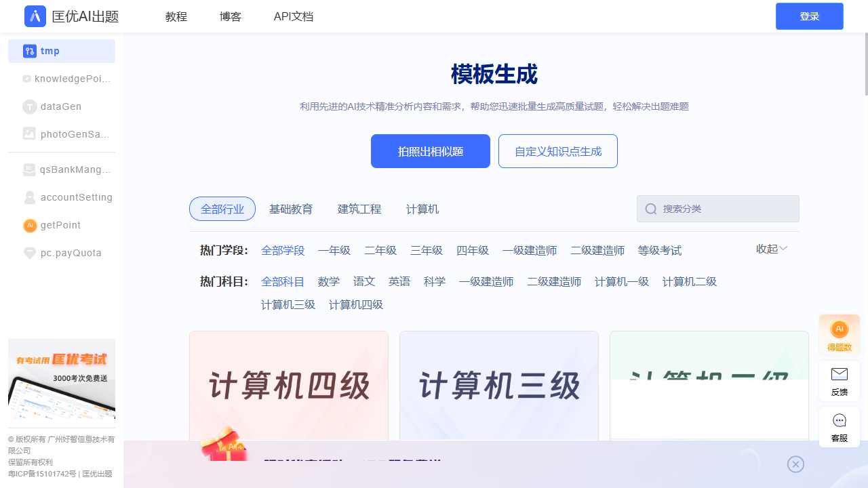Open the dataGen sidebar icon
Screen dimensions: 868x488
point(30,106)
